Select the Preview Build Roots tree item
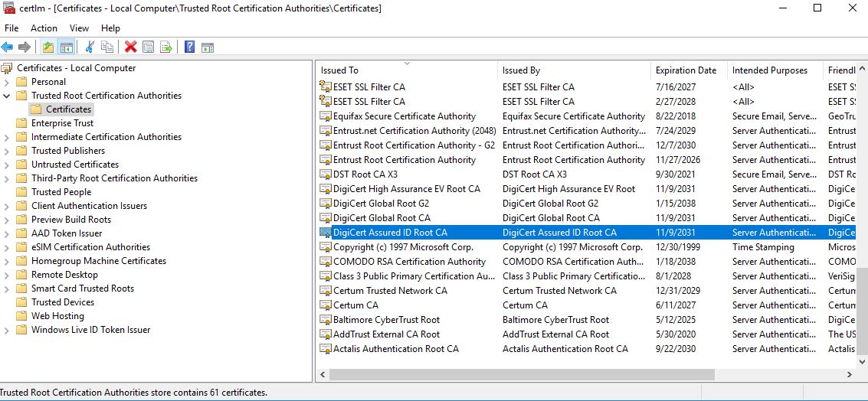The height and width of the screenshot is (401, 868). (x=70, y=220)
